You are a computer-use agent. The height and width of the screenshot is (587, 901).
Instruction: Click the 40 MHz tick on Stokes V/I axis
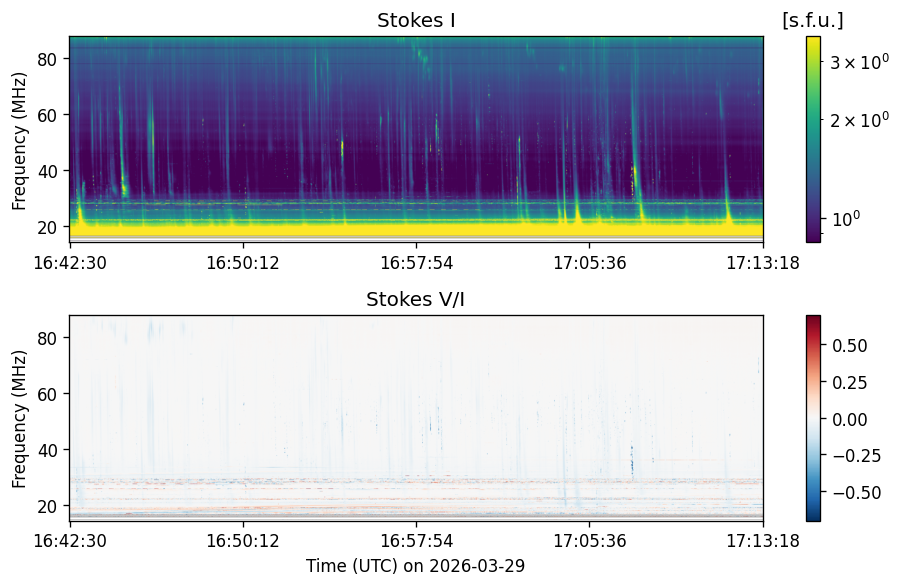[x=49, y=450]
